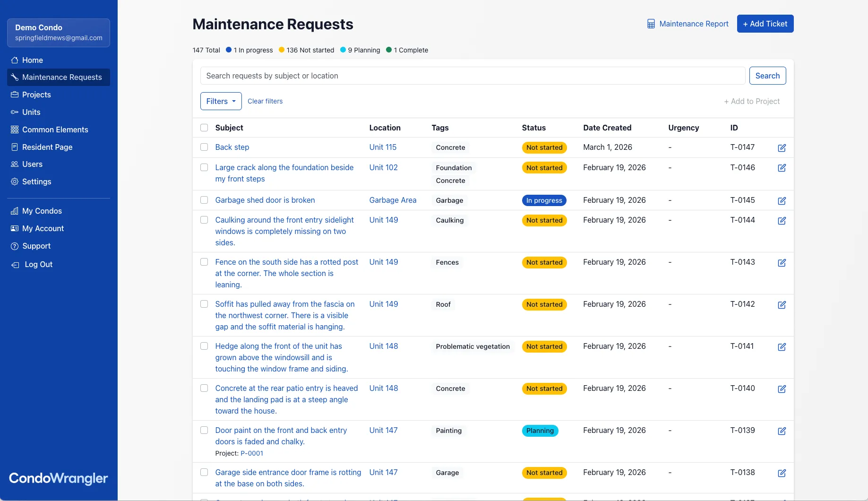This screenshot has height=501, width=868.
Task: Select the Fence on south side row checkbox
Action: click(204, 262)
